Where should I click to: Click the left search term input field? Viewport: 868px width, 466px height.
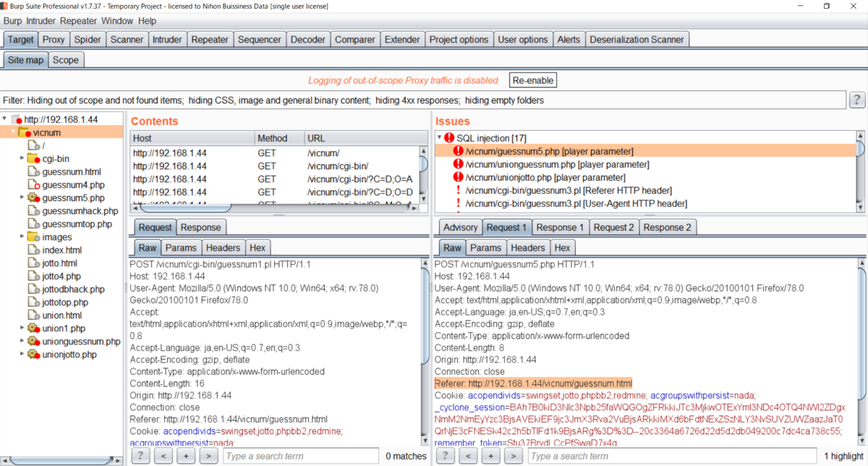tap(300, 456)
